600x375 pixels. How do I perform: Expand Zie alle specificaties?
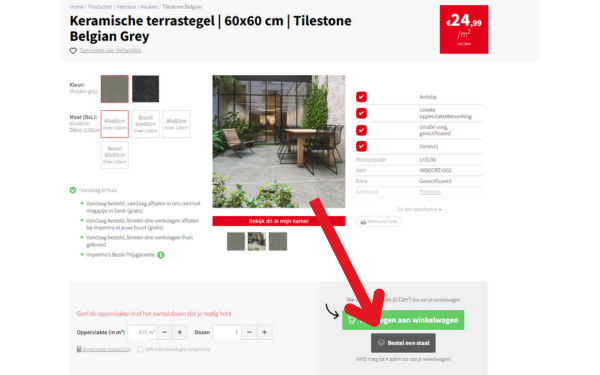coord(419,209)
